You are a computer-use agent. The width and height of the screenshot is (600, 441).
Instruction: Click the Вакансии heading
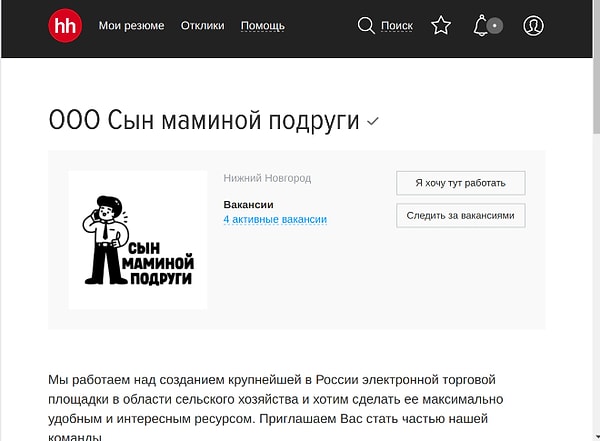pos(248,204)
